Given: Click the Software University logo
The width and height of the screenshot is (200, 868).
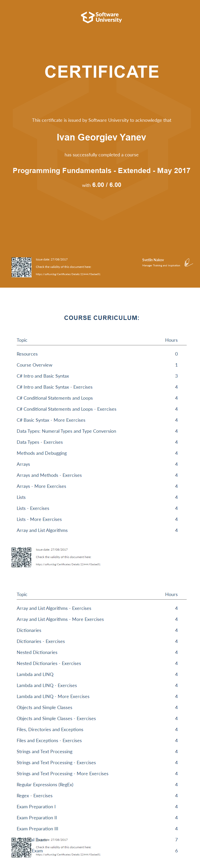Looking at the screenshot, I should [101, 17].
